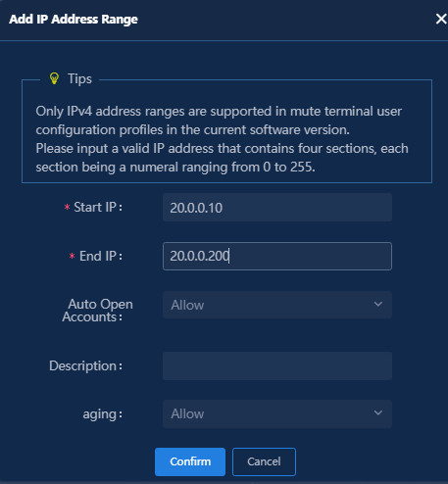Place cursor in End IP field 20.0.0.200
This screenshot has width=448, height=484.
(277, 256)
